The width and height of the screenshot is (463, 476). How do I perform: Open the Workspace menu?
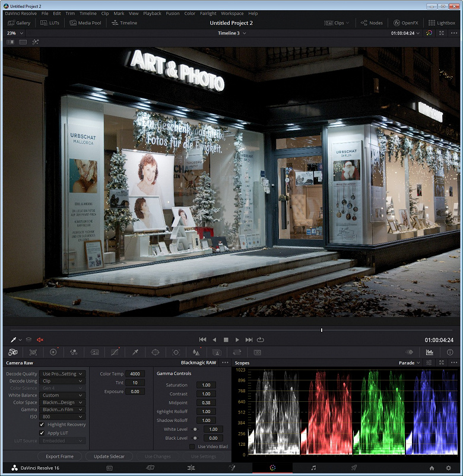pos(232,13)
